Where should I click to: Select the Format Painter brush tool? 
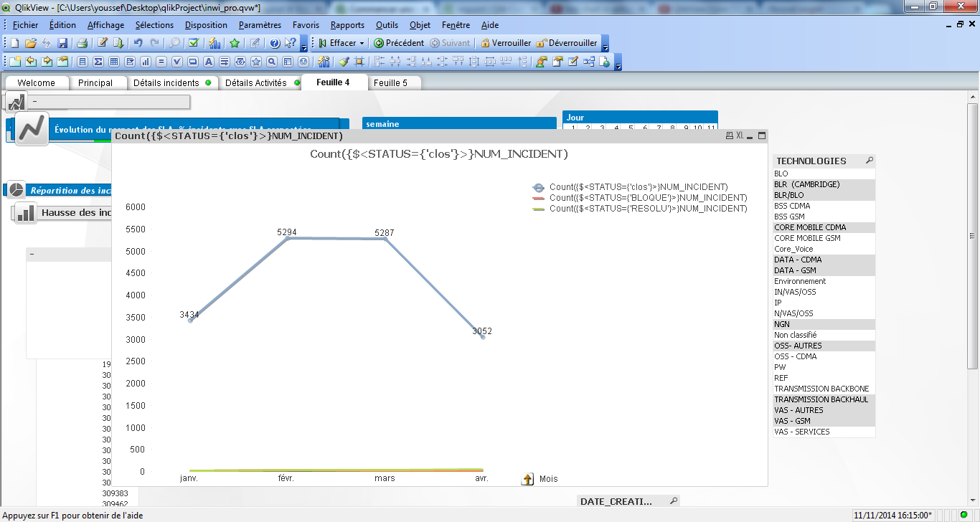click(344, 62)
